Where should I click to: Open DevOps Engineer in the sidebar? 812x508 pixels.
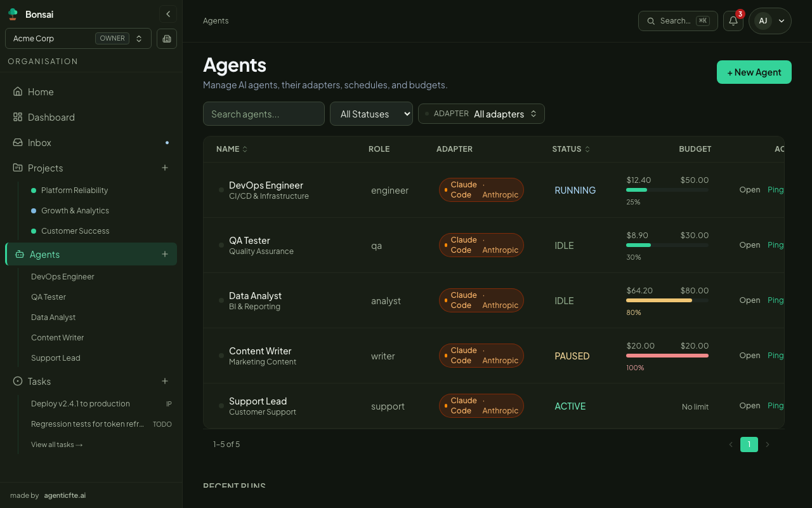click(62, 277)
